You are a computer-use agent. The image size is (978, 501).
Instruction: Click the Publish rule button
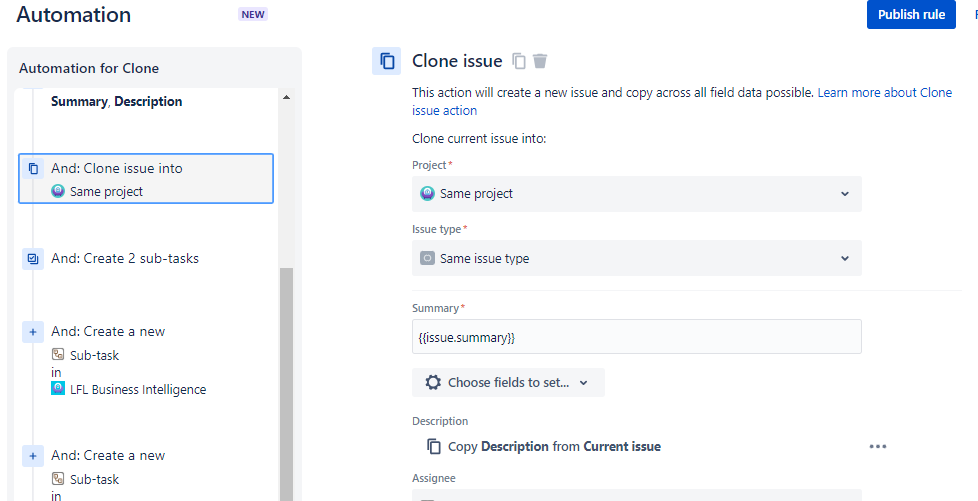pyautogui.click(x=911, y=14)
